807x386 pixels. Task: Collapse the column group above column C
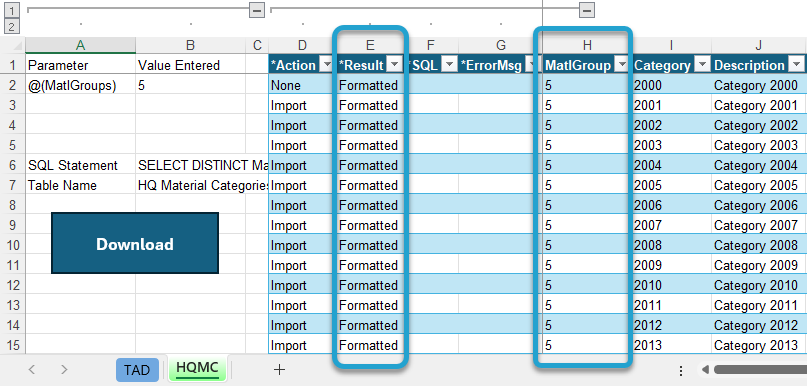point(257,10)
